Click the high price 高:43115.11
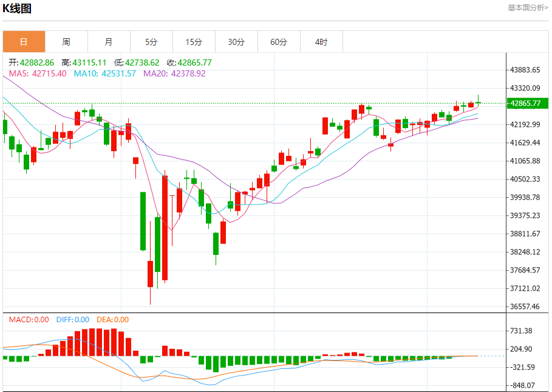 [84, 63]
